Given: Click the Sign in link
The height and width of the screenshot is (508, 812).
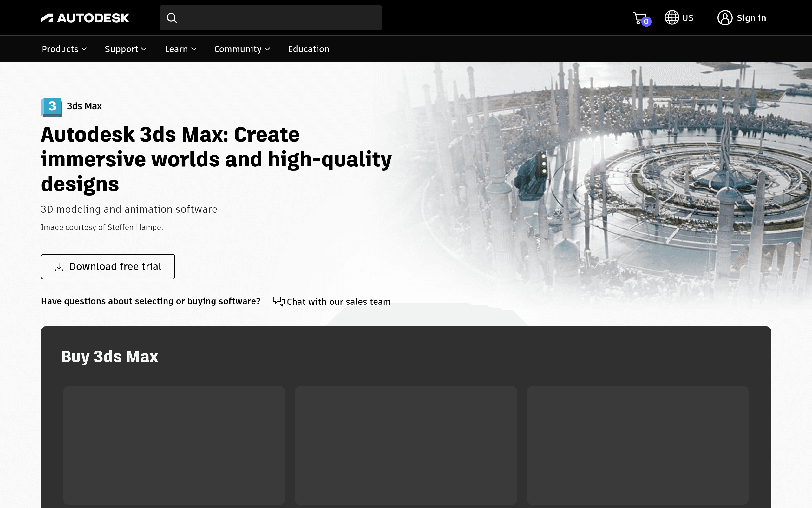Looking at the screenshot, I should click(x=751, y=18).
